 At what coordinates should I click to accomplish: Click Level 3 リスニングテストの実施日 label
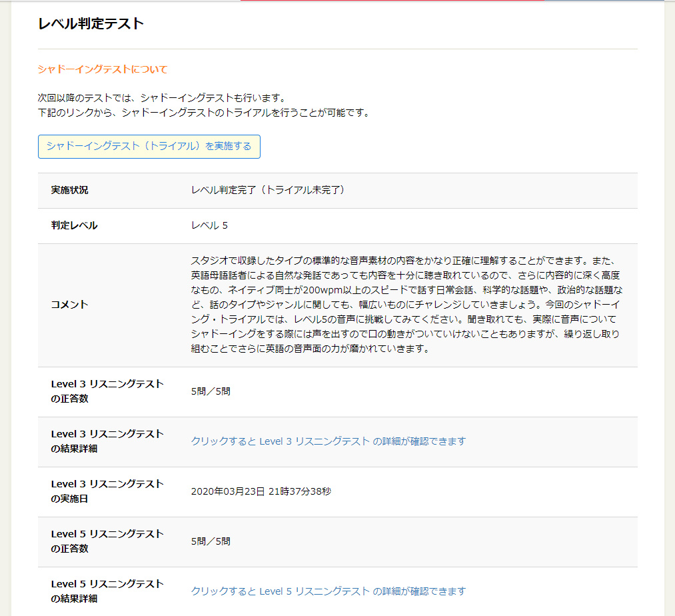pyautogui.click(x=107, y=491)
